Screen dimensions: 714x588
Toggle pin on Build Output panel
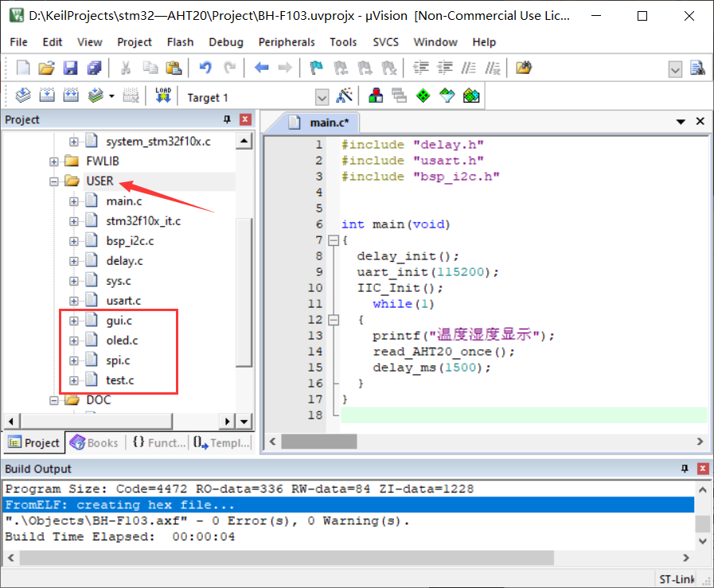click(685, 469)
